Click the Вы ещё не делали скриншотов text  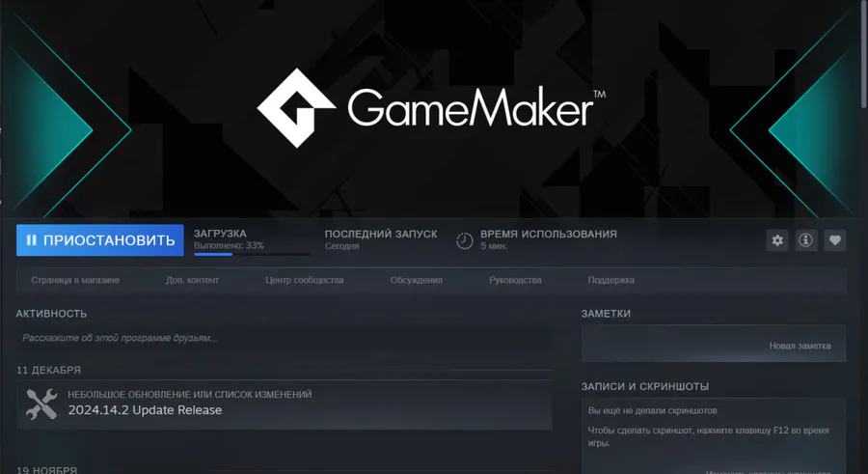[653, 411]
